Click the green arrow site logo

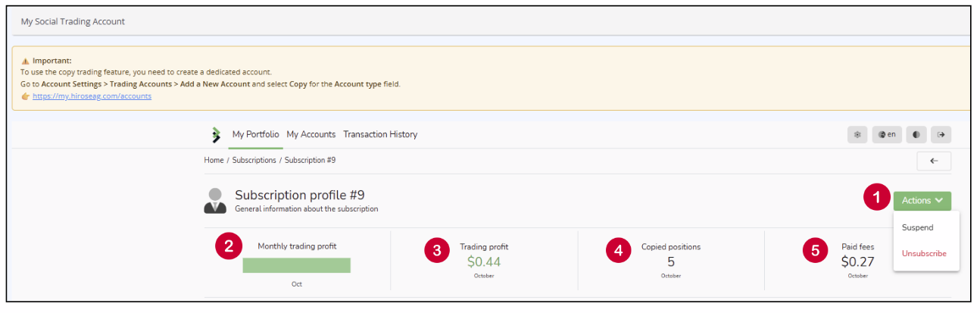coord(216,135)
